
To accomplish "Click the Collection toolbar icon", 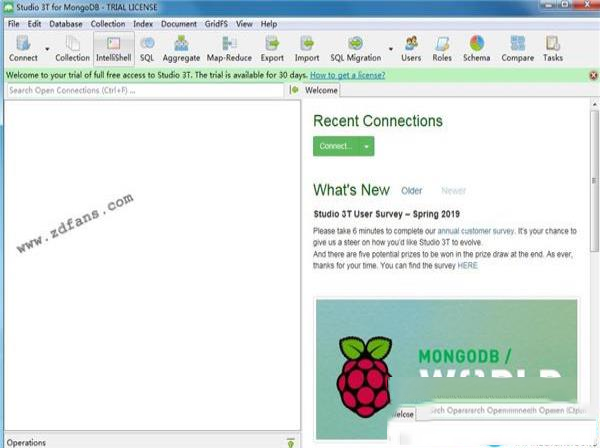I will [72, 49].
